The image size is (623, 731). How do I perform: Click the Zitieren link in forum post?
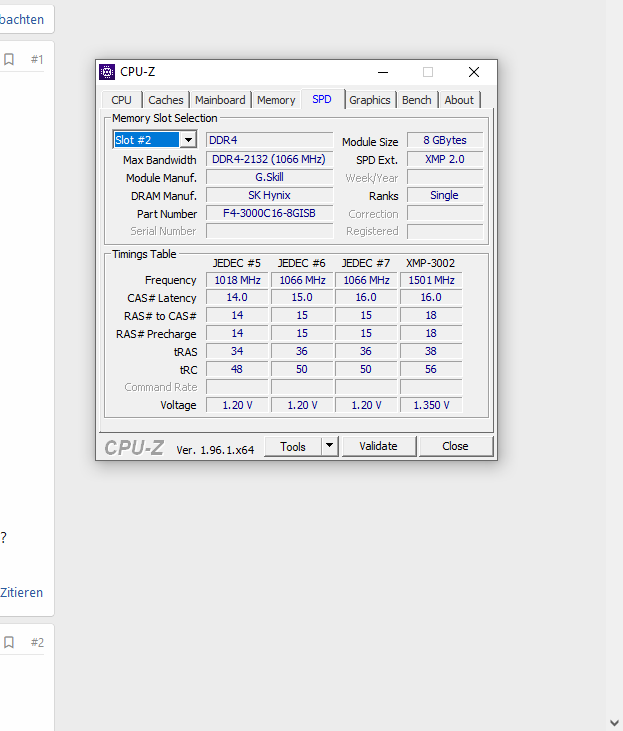click(21, 593)
